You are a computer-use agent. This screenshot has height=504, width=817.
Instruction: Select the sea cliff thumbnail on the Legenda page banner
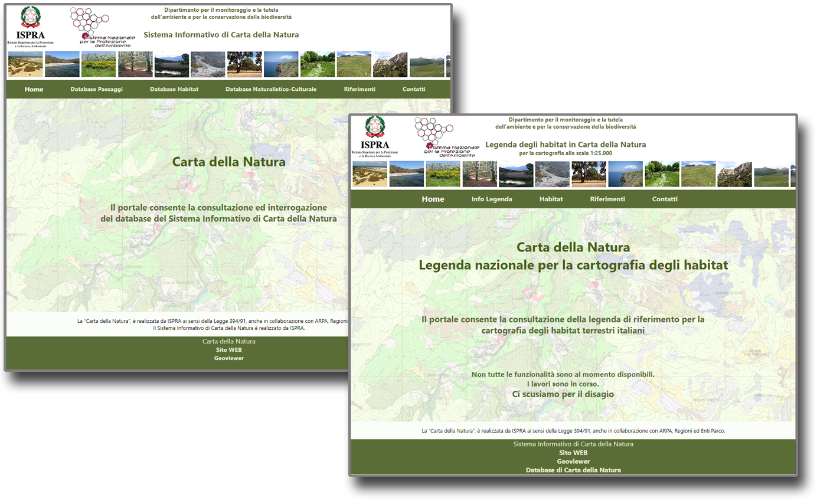click(x=625, y=174)
